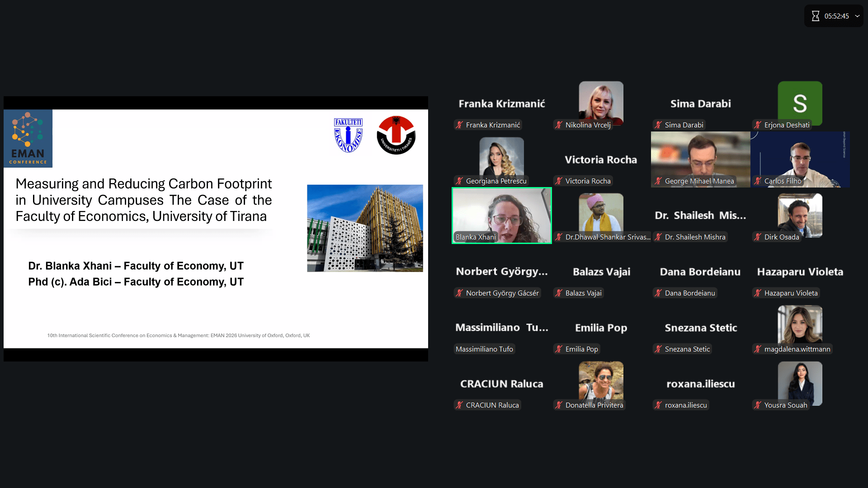Click muted mic icon beside Sima Darabi
868x488 pixels.
click(658, 125)
